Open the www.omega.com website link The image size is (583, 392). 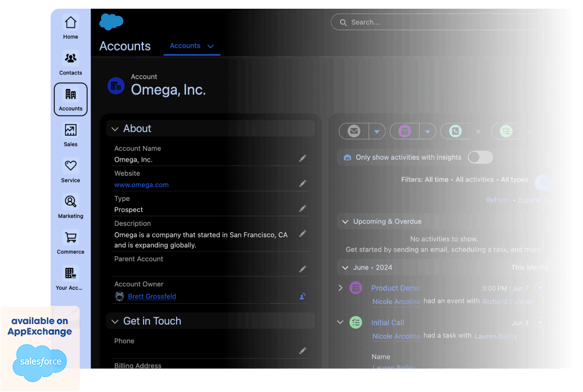coord(141,185)
